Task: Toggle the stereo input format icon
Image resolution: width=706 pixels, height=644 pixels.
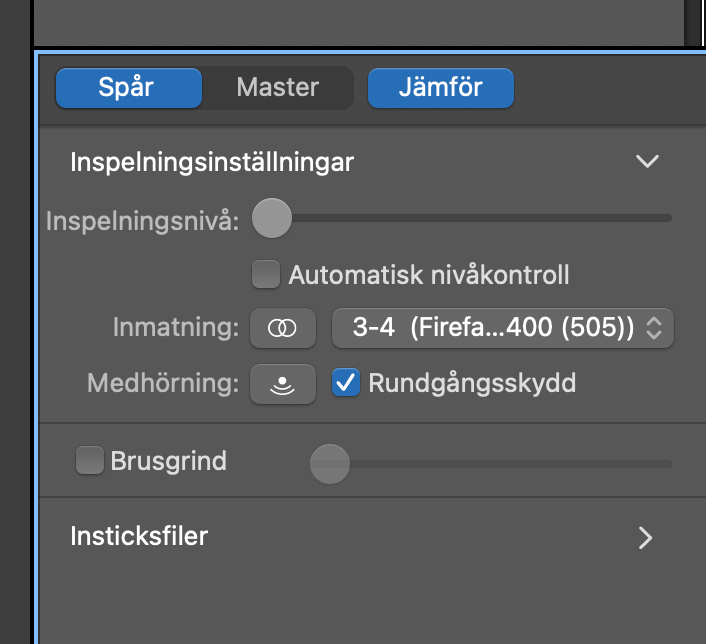Action: click(283, 327)
